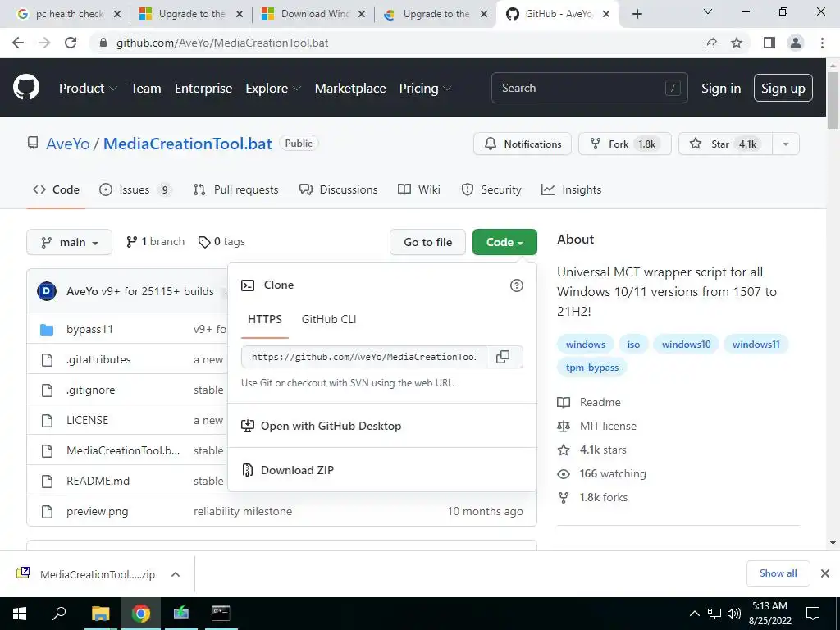Click the Go to file button

427,242
